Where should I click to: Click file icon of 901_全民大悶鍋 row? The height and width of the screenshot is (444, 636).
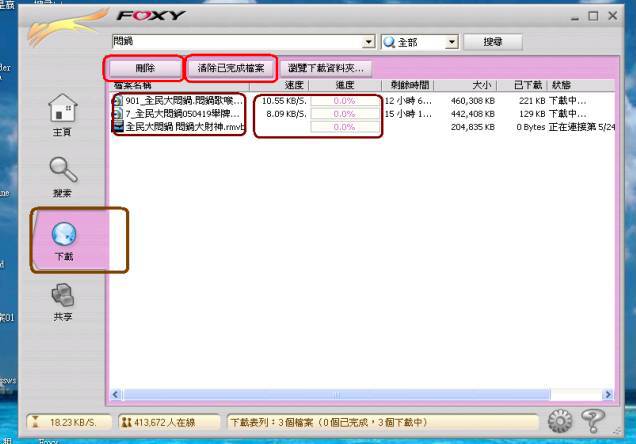coord(117,101)
